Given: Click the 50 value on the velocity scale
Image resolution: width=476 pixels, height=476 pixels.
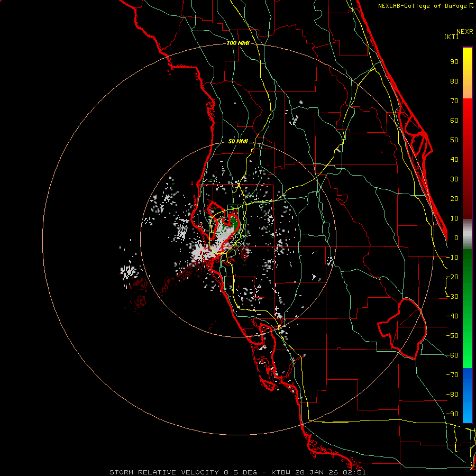Looking at the screenshot, I should [454, 140].
